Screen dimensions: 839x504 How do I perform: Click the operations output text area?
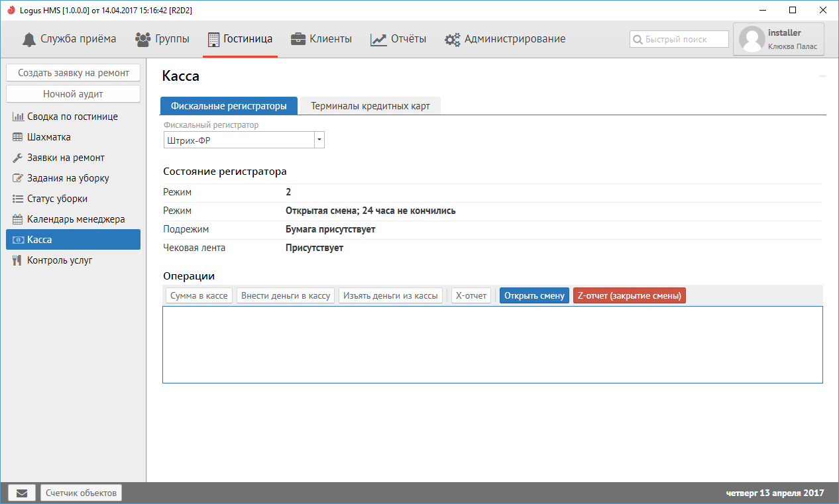pyautogui.click(x=492, y=344)
